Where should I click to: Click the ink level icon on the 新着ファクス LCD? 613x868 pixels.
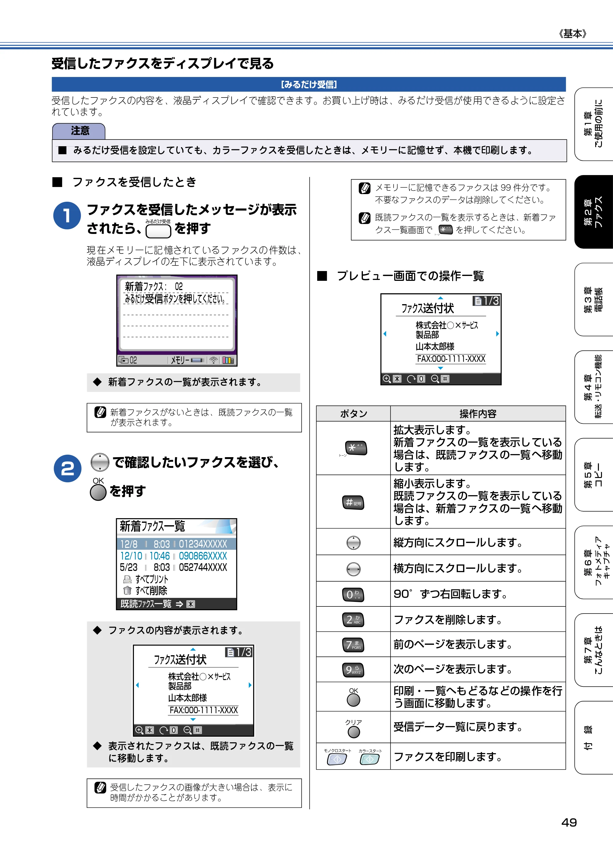pos(228,360)
